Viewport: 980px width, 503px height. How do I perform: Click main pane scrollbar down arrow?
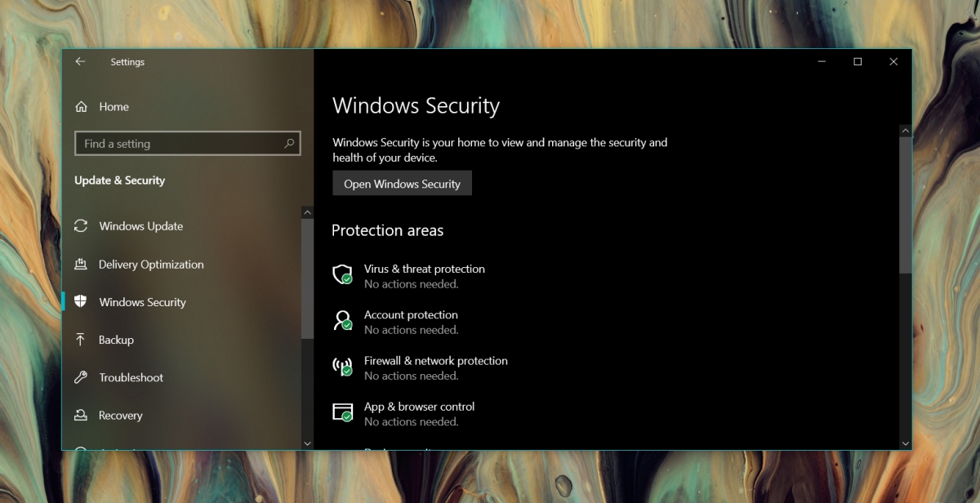pyautogui.click(x=905, y=443)
